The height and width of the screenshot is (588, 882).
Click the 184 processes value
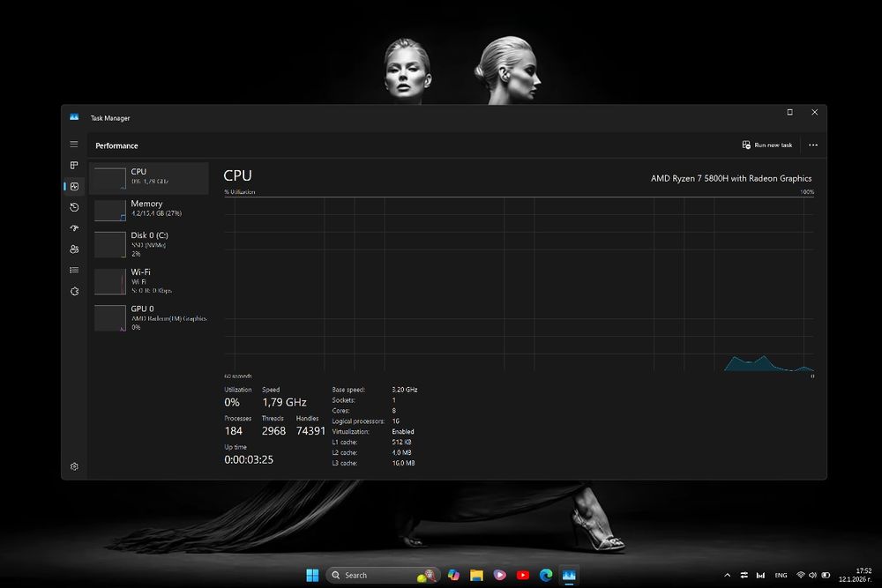[x=234, y=431]
